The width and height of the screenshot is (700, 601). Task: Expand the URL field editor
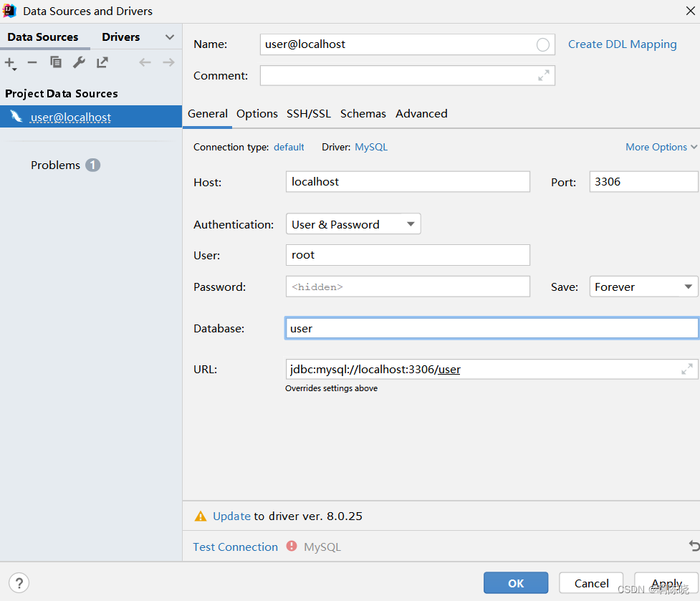click(686, 369)
